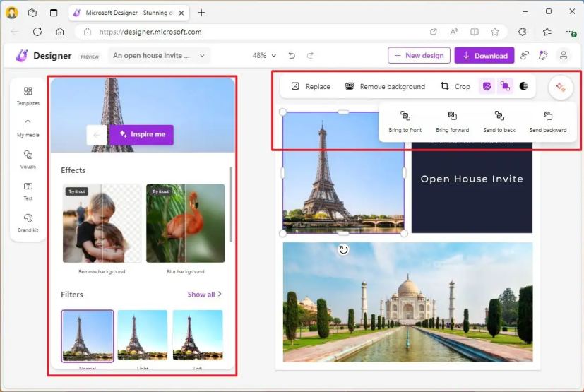
Task: Click the purple Download button
Action: [484, 56]
